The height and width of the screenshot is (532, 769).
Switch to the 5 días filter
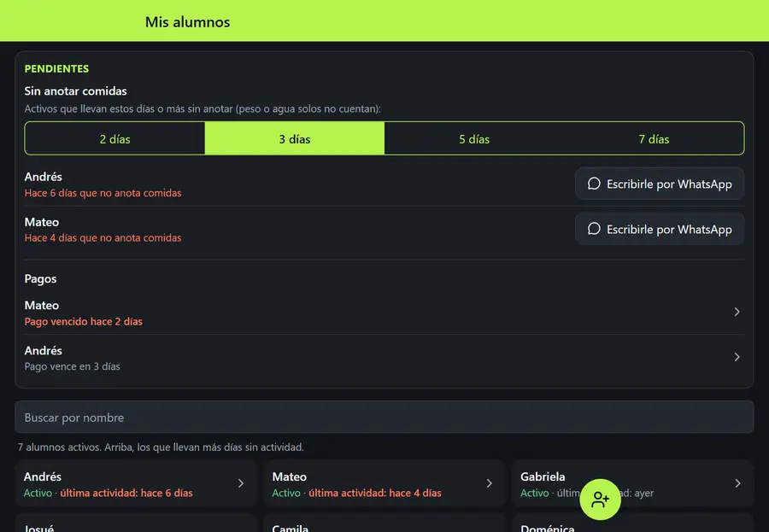pos(474,138)
